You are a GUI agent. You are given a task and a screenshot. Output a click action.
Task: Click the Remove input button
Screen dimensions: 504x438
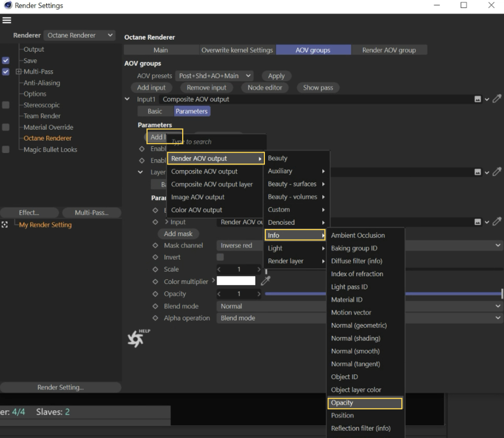(207, 88)
